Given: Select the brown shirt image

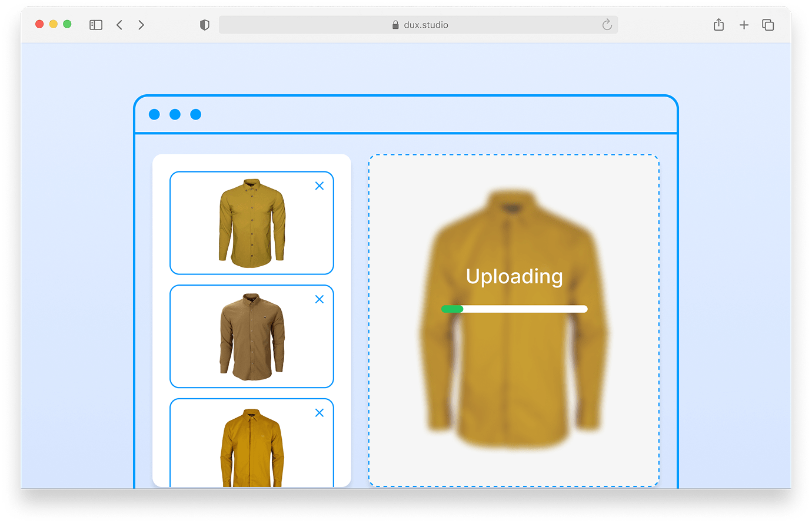Looking at the screenshot, I should point(252,336).
